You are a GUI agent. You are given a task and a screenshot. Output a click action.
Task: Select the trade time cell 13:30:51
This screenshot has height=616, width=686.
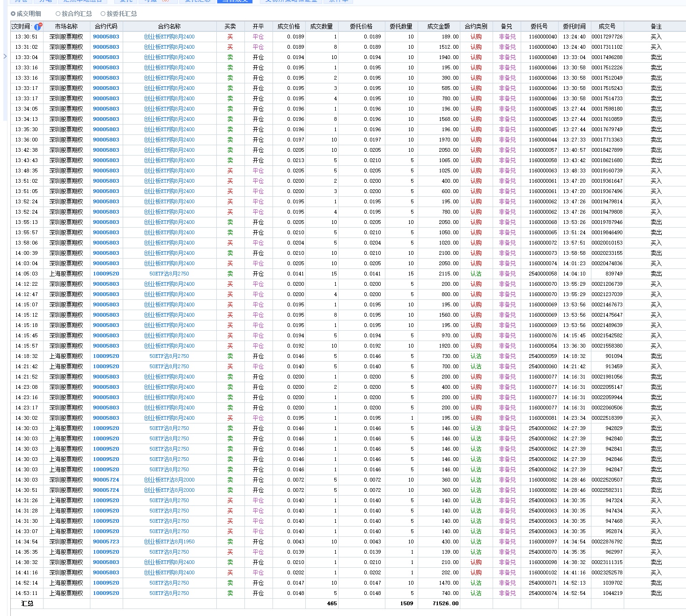pos(26,37)
